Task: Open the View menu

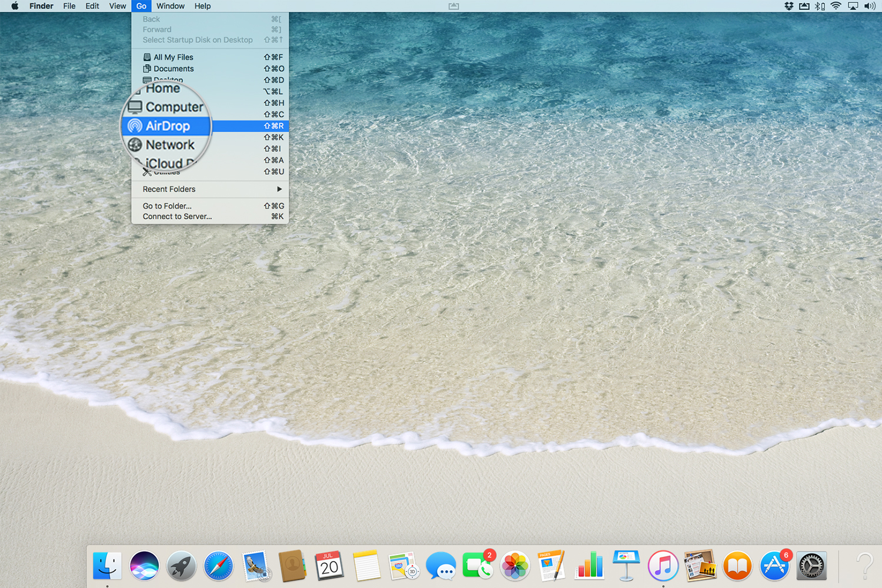Action: point(118,6)
